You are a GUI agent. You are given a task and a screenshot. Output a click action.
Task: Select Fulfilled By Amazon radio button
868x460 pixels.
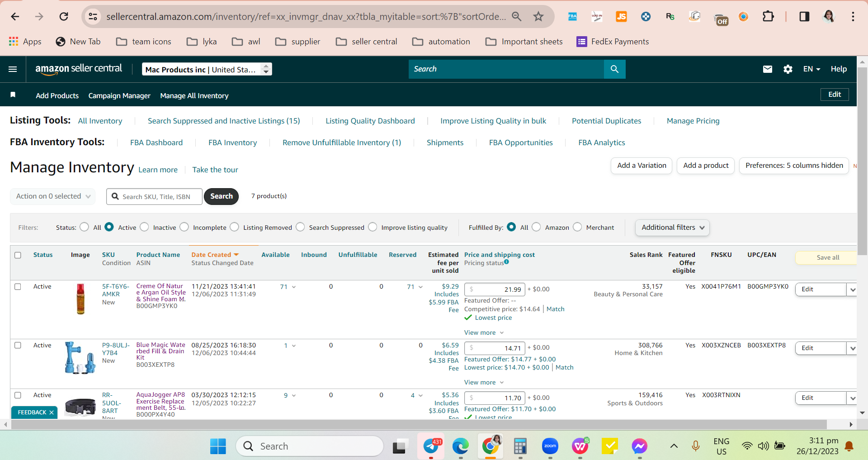[536, 227]
